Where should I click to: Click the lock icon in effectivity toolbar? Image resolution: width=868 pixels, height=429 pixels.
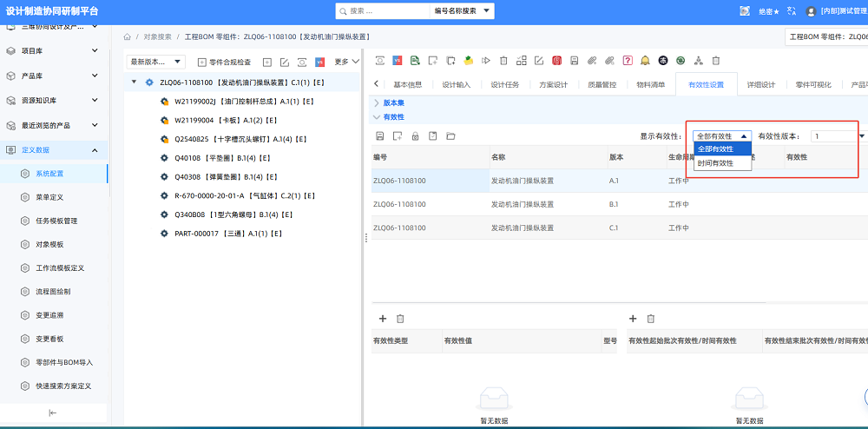[415, 136]
